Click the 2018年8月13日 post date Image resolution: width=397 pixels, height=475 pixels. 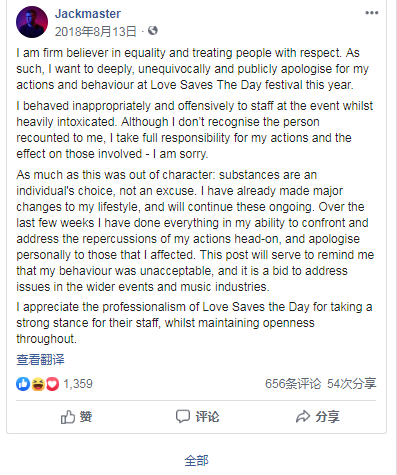[x=96, y=32]
